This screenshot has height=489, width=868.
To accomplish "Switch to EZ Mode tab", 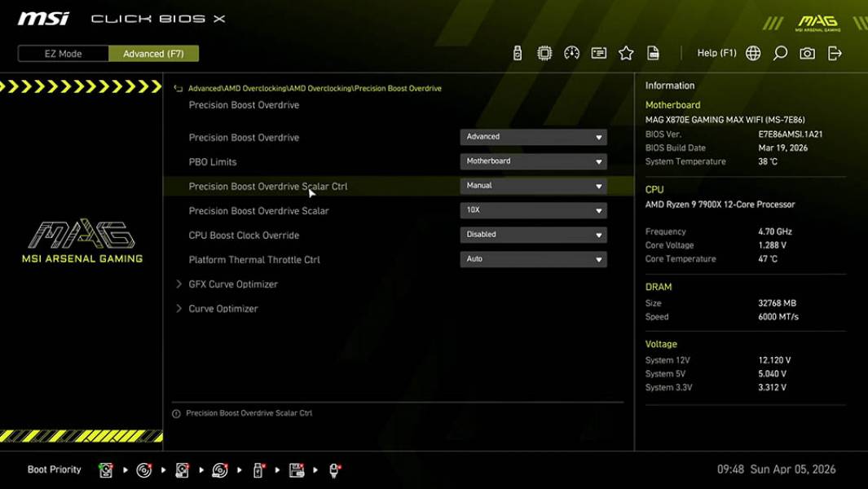I will pyautogui.click(x=61, y=53).
